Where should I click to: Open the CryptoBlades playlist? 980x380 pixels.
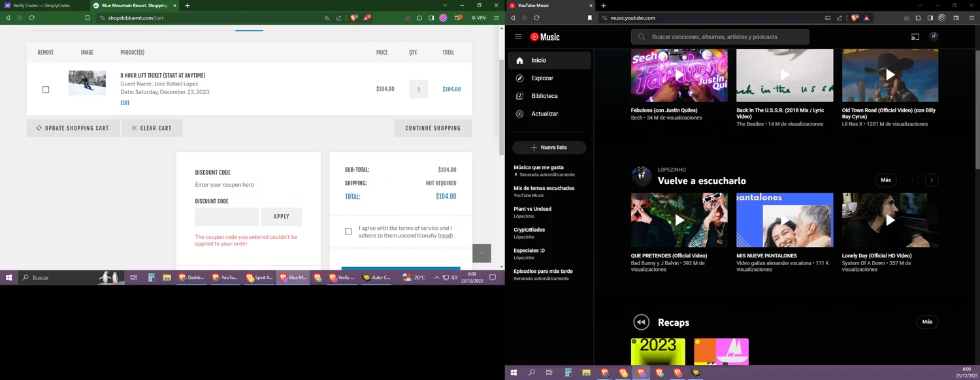tap(549, 233)
